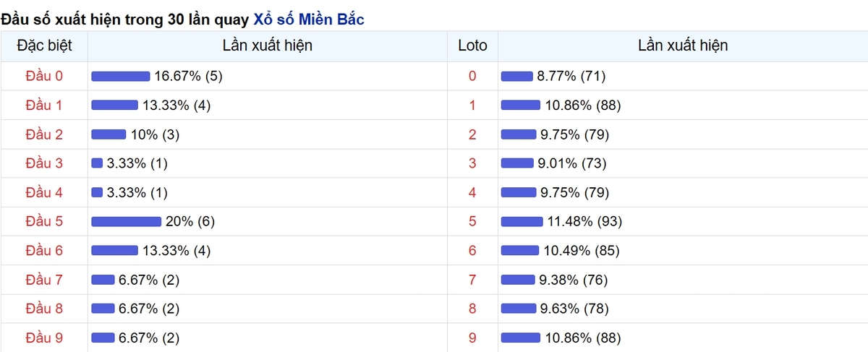
Task: Click the 10.49% (85) Loto bar
Action: (520, 250)
